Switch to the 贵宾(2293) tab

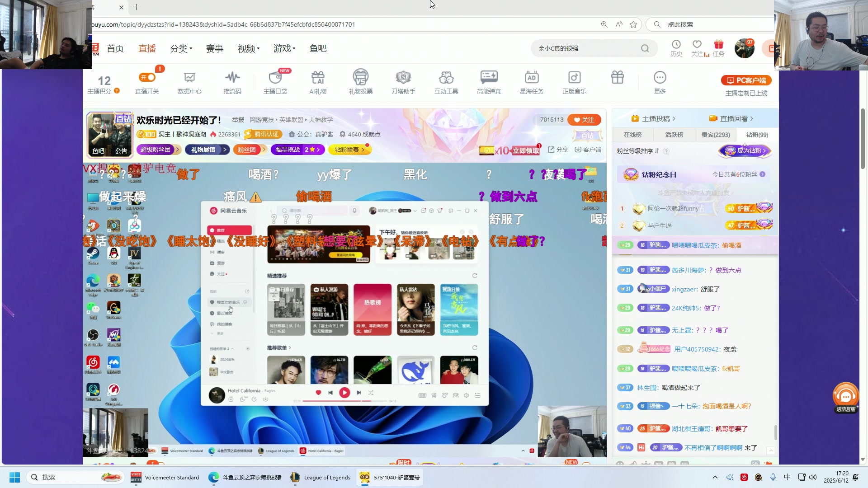coord(716,135)
